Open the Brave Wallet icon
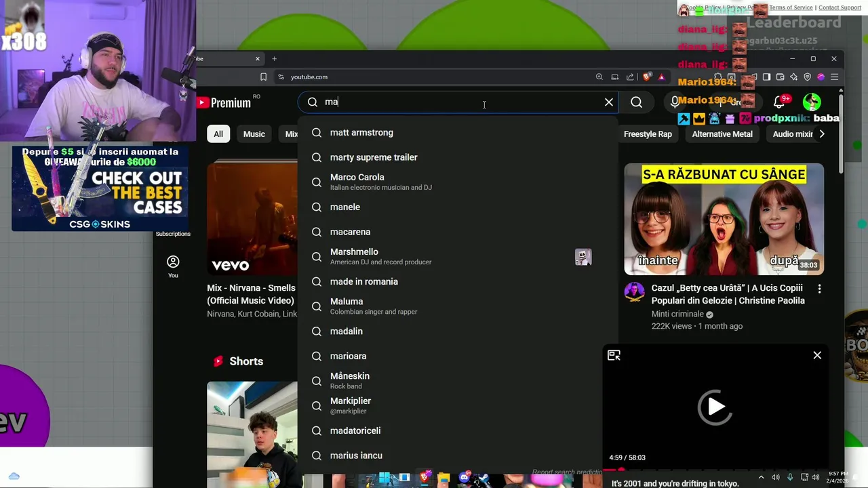This screenshot has width=868, height=488. pyautogui.click(x=780, y=77)
